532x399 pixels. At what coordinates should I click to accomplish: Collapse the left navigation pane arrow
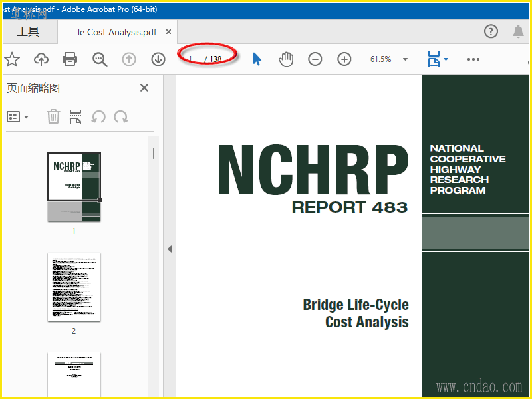coord(170,249)
